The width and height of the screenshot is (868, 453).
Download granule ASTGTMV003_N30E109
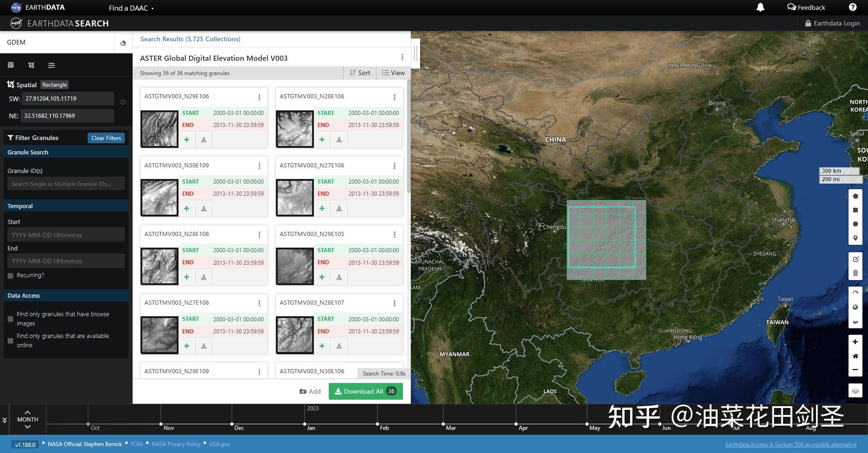point(204,209)
